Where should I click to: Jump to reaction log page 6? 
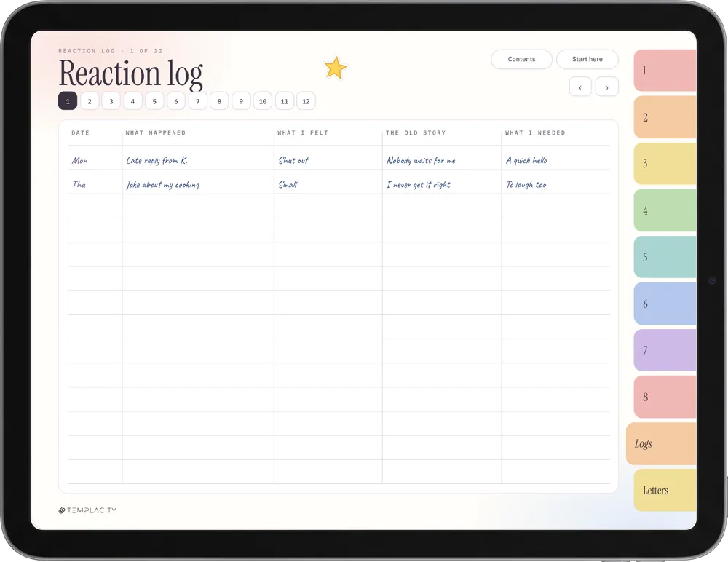176,101
